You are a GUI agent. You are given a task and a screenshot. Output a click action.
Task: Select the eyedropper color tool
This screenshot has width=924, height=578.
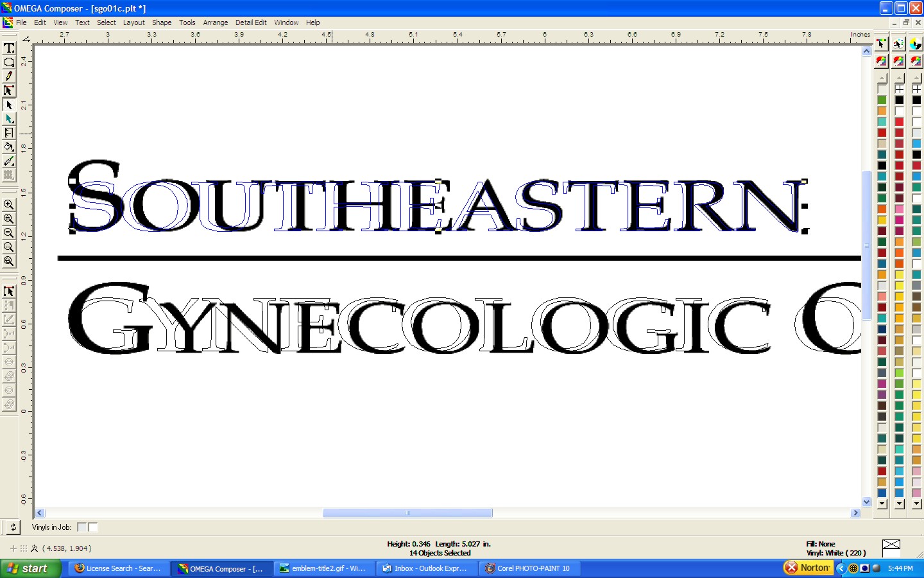point(9,161)
